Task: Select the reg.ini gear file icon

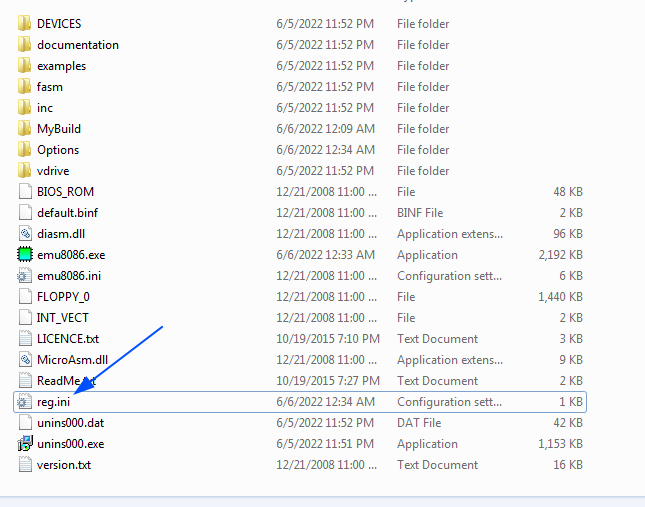Action: point(25,402)
